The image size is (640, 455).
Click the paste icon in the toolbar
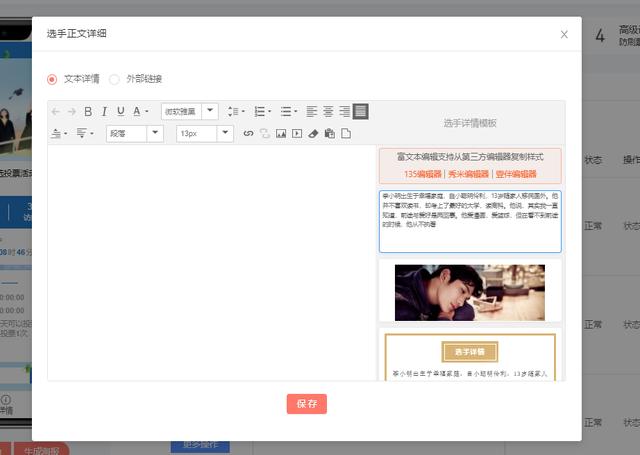[330, 133]
